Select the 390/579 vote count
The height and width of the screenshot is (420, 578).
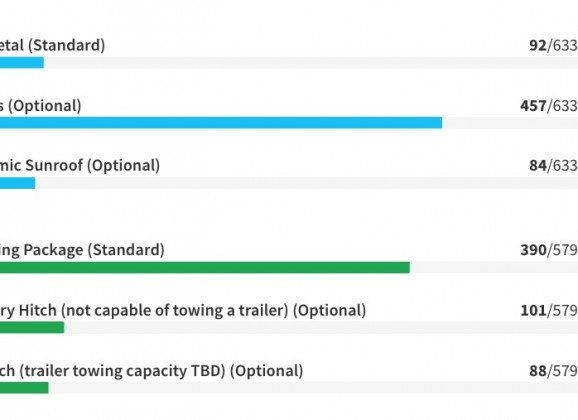coord(549,250)
